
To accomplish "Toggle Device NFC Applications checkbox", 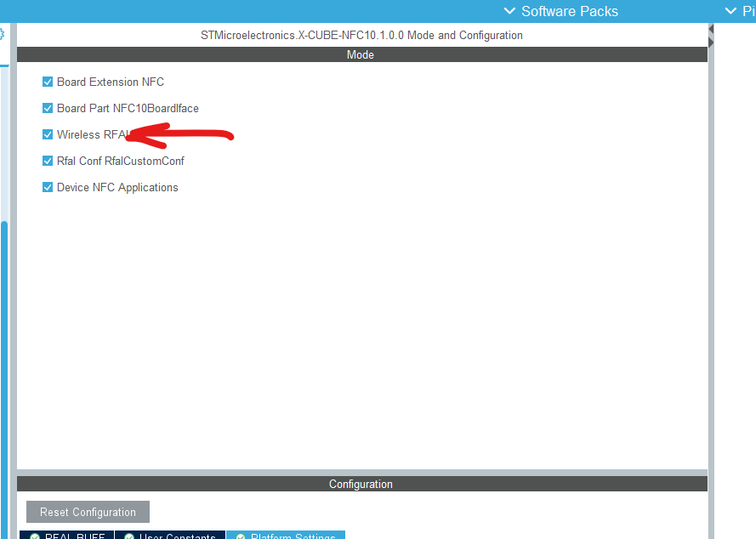I will coord(48,187).
